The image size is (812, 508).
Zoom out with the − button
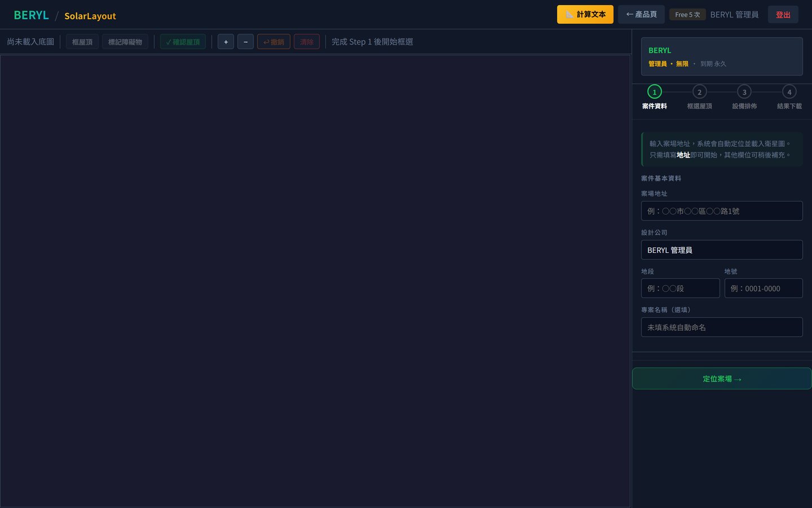(x=245, y=42)
